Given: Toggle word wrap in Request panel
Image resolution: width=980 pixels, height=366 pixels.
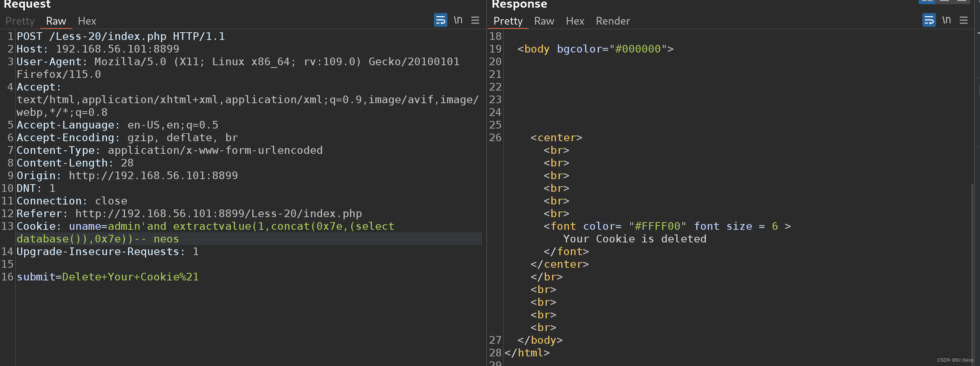Looking at the screenshot, I should click(441, 20).
